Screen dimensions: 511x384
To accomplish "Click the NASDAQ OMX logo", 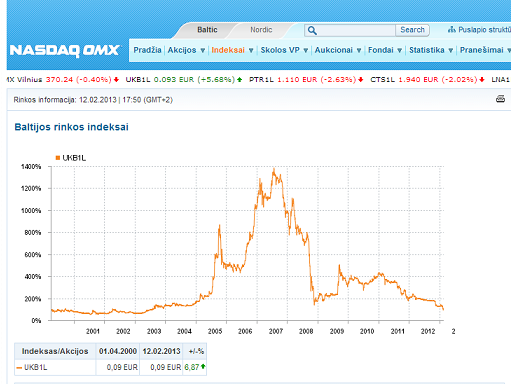I will point(65,50).
